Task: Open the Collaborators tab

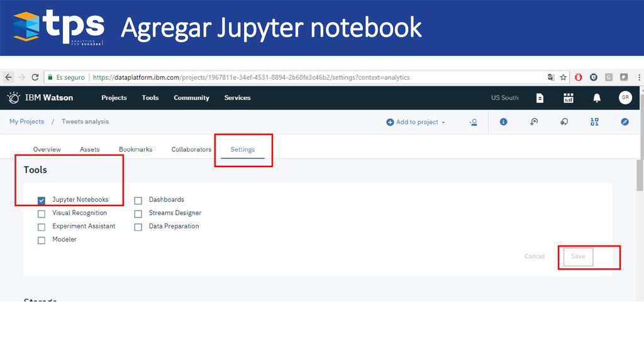Action: click(191, 150)
